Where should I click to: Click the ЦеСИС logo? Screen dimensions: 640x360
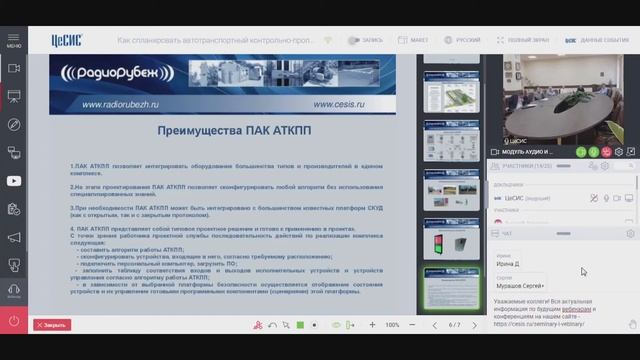click(x=67, y=40)
